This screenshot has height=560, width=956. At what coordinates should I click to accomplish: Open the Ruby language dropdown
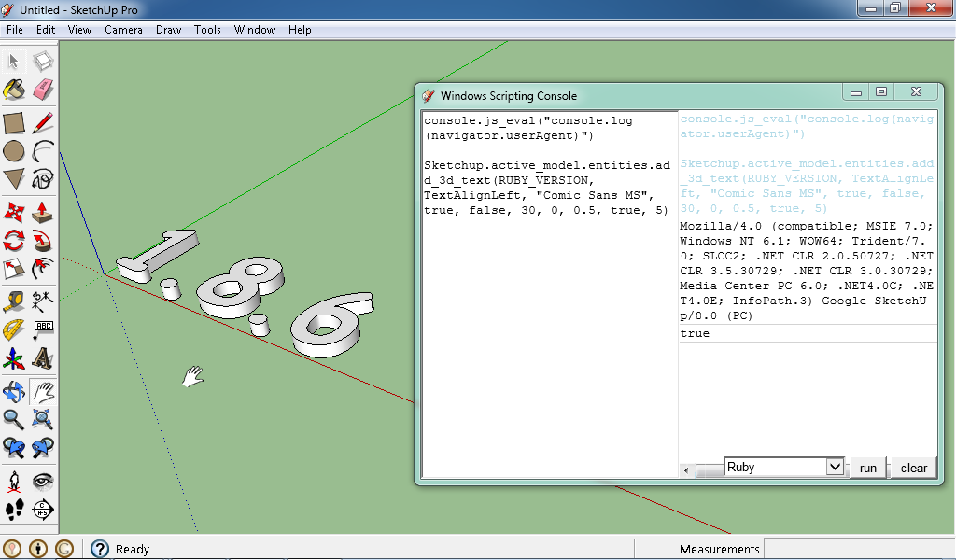tap(784, 468)
